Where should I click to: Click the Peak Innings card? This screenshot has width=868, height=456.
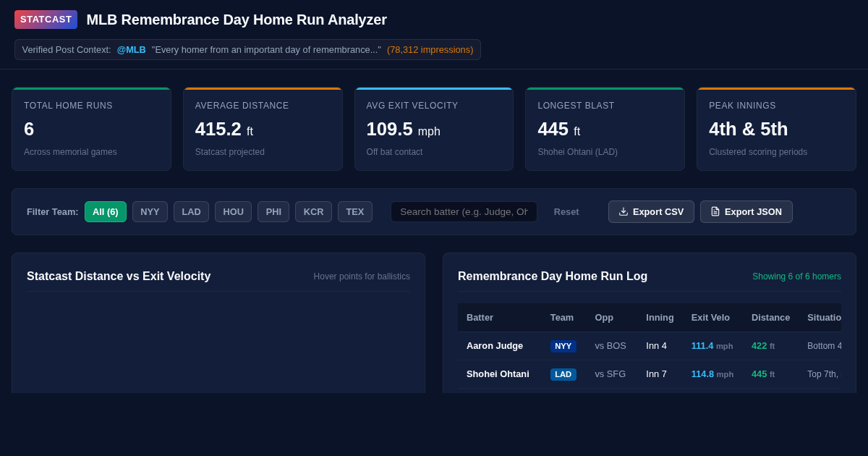[x=777, y=129]
